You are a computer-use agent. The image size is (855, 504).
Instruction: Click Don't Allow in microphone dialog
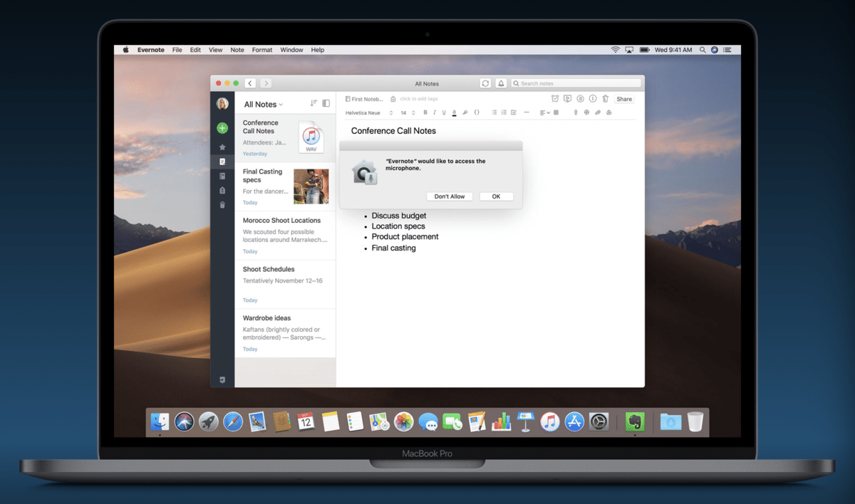tap(450, 196)
